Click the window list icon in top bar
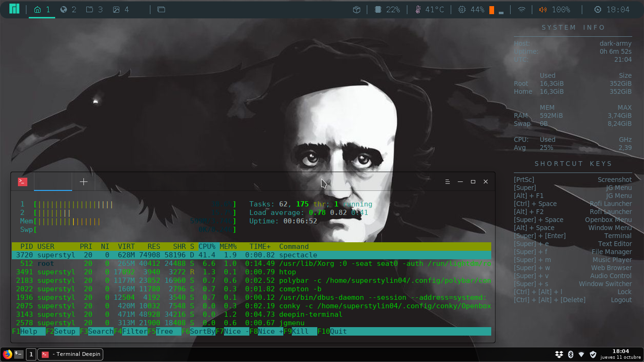The height and width of the screenshot is (362, 644). (x=161, y=9)
